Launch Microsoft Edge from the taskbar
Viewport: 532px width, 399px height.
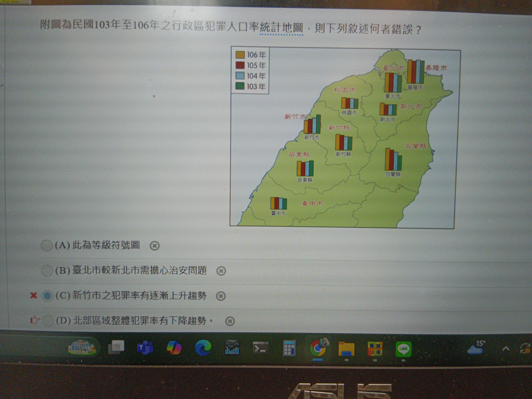[x=203, y=348]
